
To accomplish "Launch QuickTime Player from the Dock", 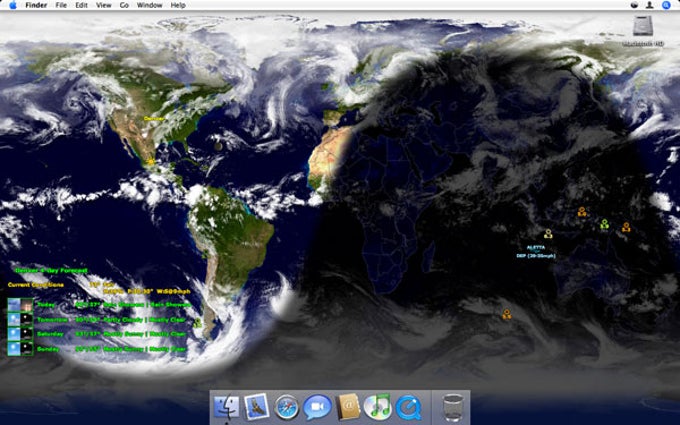I will pyautogui.click(x=409, y=408).
